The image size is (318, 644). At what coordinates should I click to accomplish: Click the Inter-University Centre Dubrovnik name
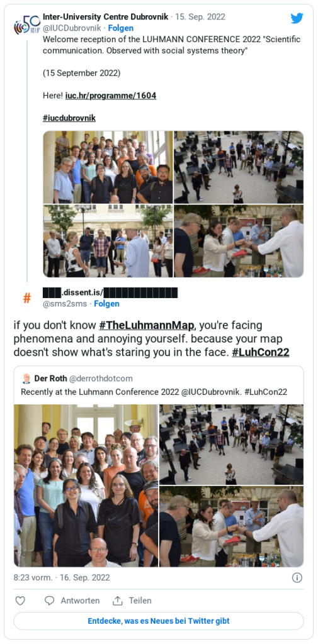(106, 17)
